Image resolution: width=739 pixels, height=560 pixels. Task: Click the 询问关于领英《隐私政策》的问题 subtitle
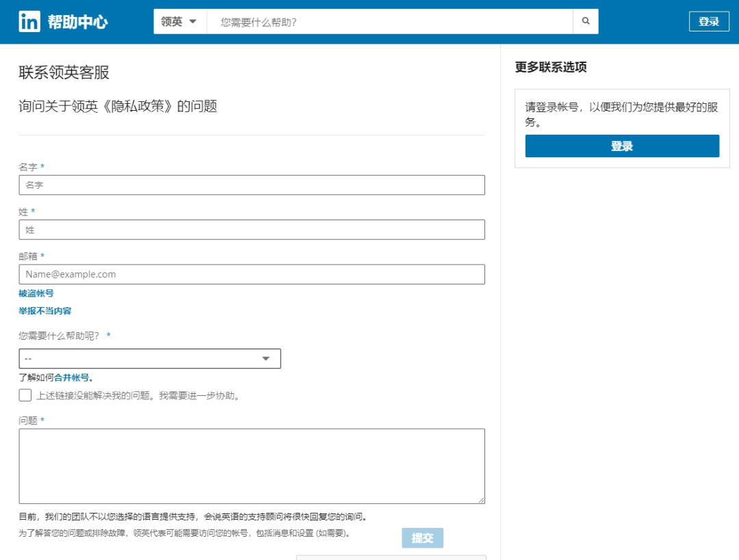(118, 107)
